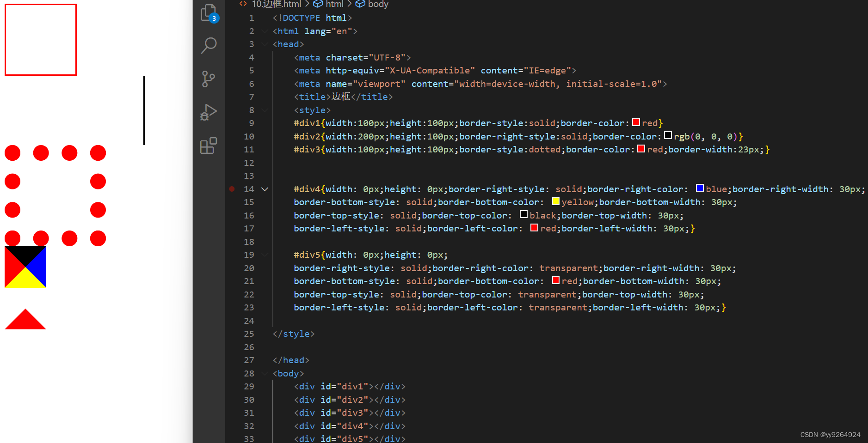Collapse the #div4 rule fold arrow on line 14
The image size is (868, 443).
pos(265,189)
